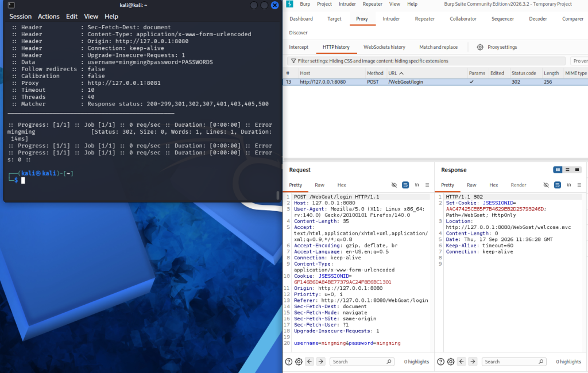
Task: Open Response search settings gear icon
Action: pyautogui.click(x=451, y=362)
